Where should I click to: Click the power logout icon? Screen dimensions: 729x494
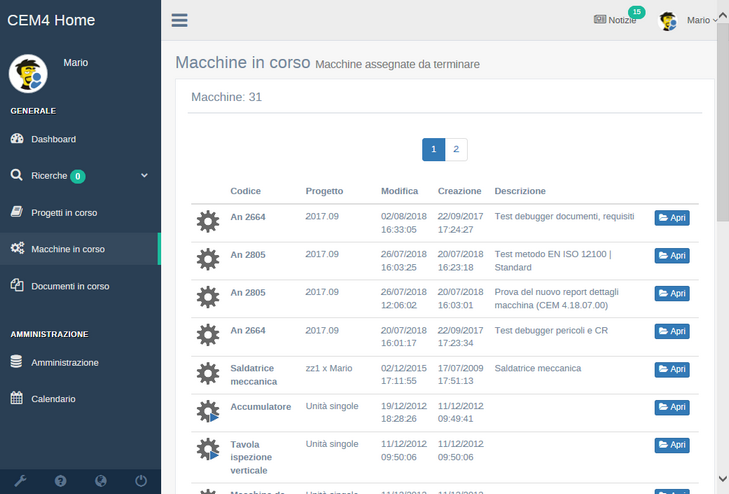click(141, 481)
